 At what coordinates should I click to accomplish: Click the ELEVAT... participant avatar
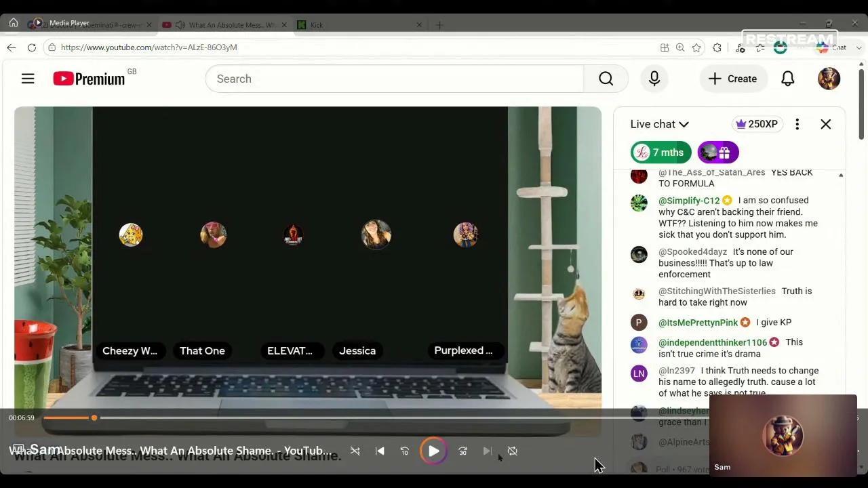pyautogui.click(x=293, y=235)
